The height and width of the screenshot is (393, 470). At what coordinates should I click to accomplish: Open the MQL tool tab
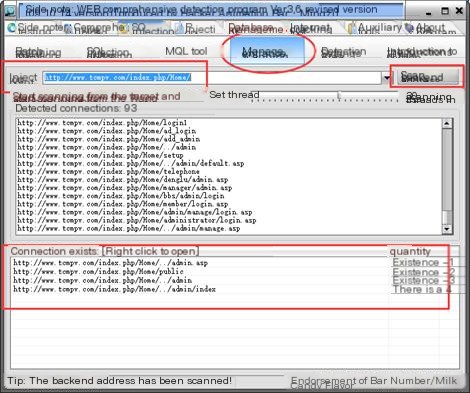[x=186, y=51]
